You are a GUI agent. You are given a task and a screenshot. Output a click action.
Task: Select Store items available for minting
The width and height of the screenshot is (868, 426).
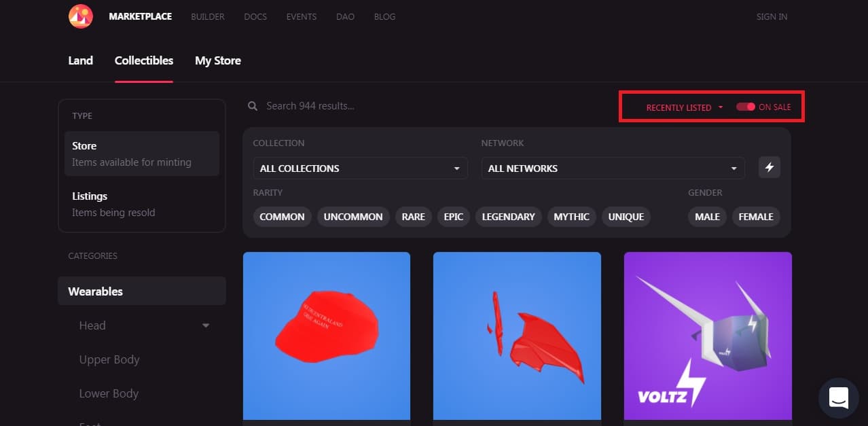click(142, 154)
